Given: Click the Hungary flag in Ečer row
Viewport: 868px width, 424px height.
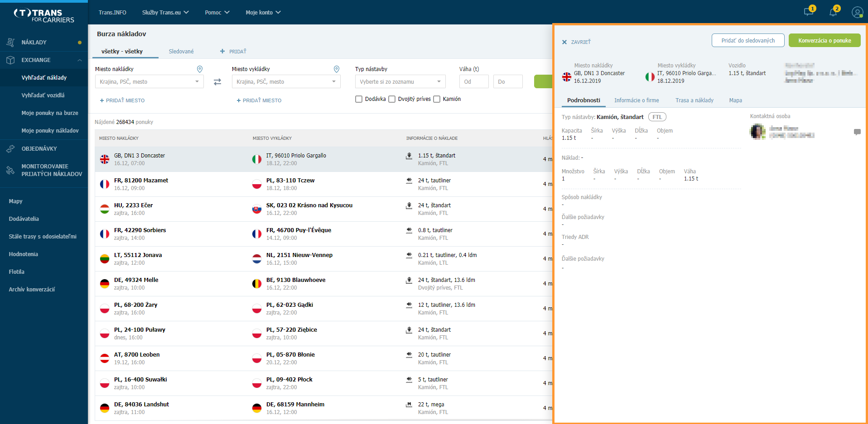Looking at the screenshot, I should point(105,209).
